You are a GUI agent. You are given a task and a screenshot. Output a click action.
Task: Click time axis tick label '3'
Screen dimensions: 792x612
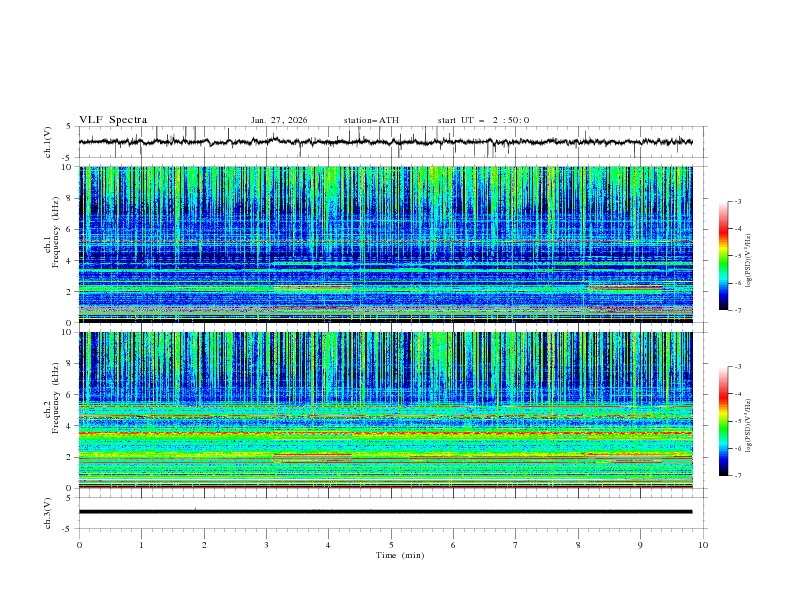point(266,545)
